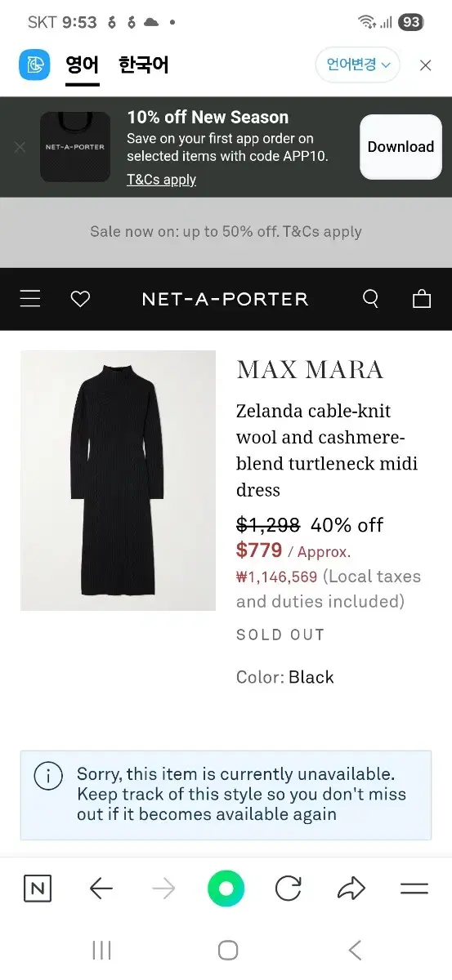Go back with browser back arrow
452x980 pixels.
(x=101, y=889)
